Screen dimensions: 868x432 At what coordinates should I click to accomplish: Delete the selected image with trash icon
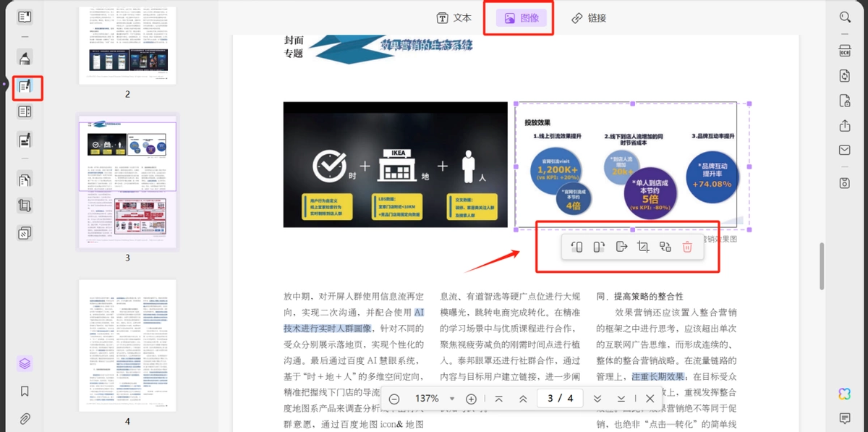(687, 247)
